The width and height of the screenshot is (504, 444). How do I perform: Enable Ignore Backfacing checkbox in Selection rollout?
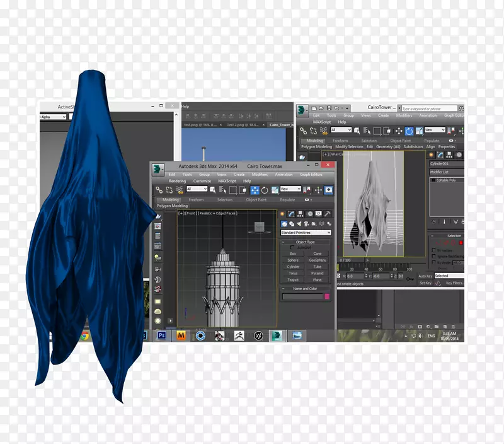click(433, 257)
